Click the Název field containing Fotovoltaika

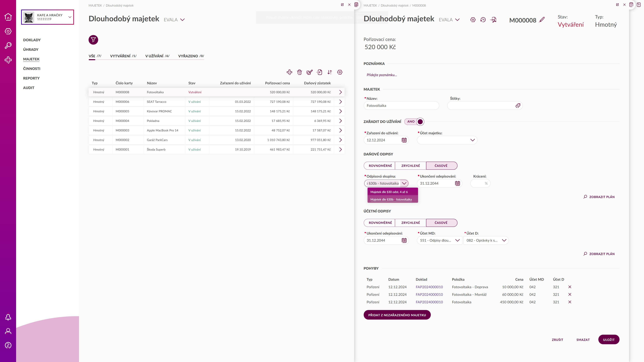[401, 106]
